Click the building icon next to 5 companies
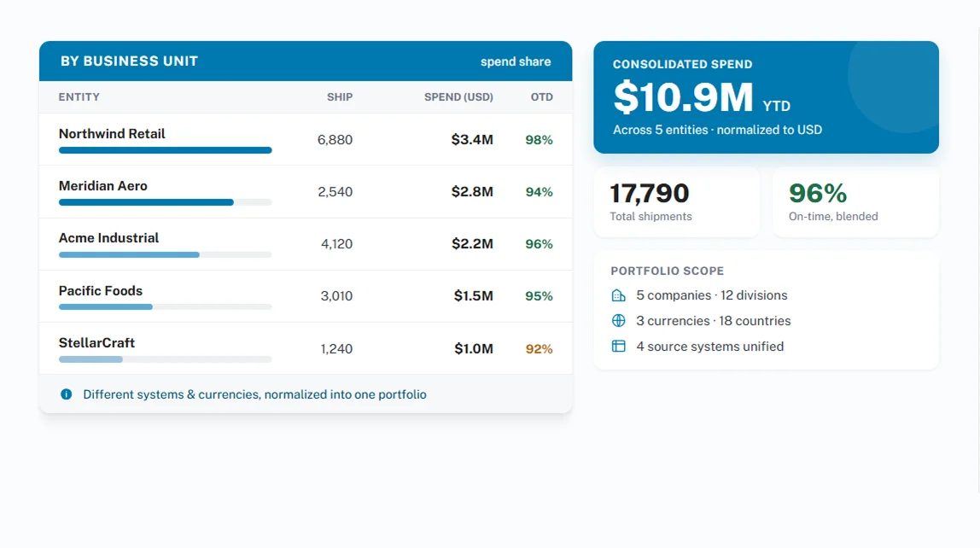Viewport: 980px width, 548px height. [618, 295]
